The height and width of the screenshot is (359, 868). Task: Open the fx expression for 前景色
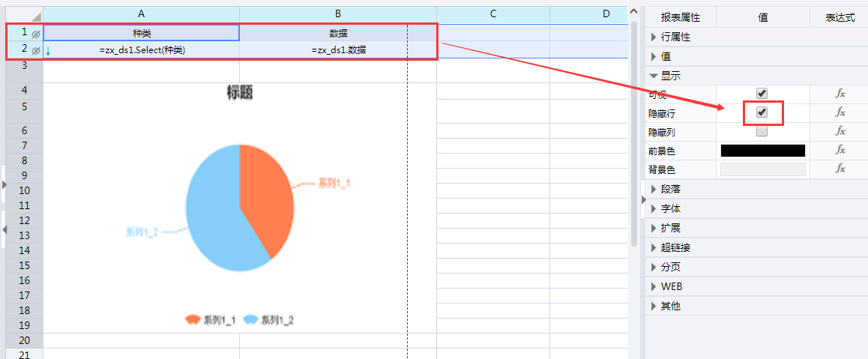[x=840, y=150]
